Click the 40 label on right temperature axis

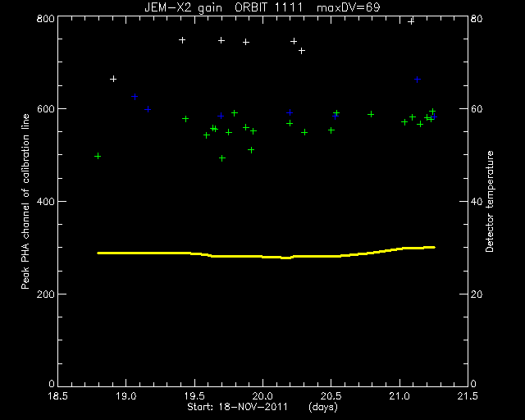(x=476, y=202)
